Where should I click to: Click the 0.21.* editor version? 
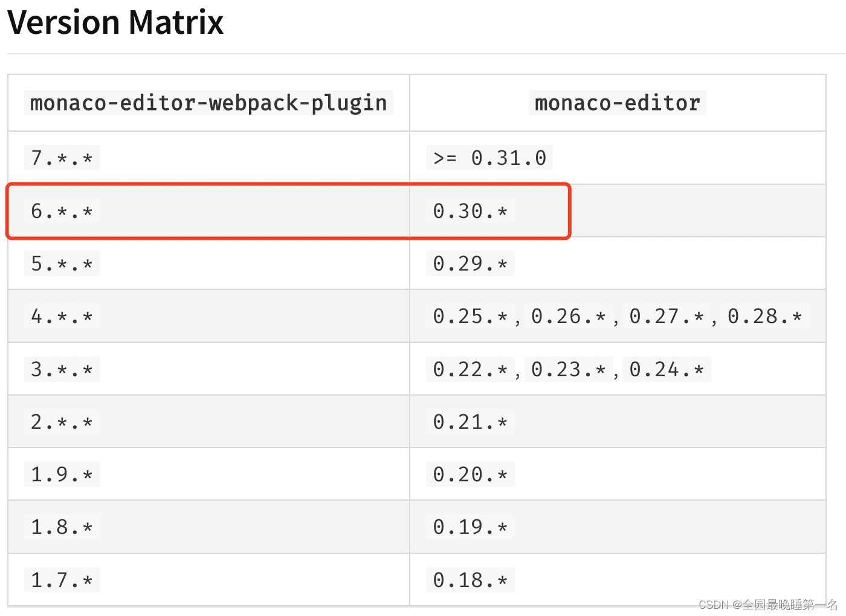tap(470, 422)
